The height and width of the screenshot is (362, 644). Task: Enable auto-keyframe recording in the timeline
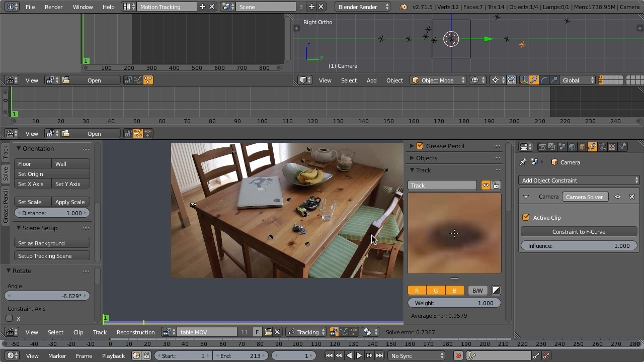(x=458, y=355)
